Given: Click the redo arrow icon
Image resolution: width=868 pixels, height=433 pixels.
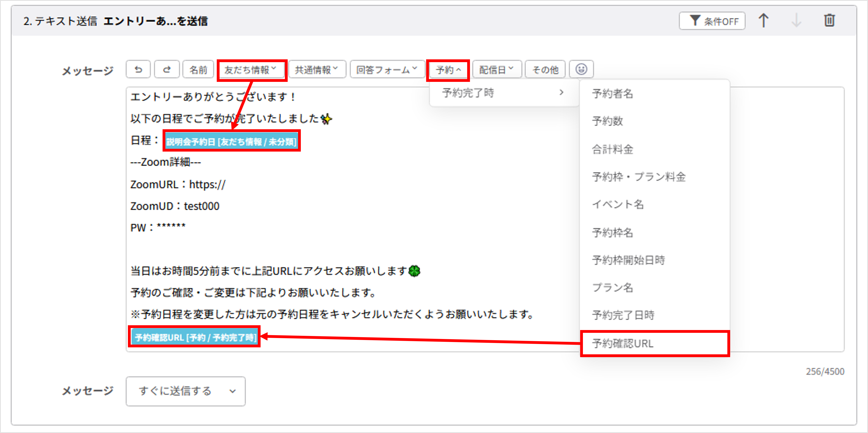Looking at the screenshot, I should point(167,70).
